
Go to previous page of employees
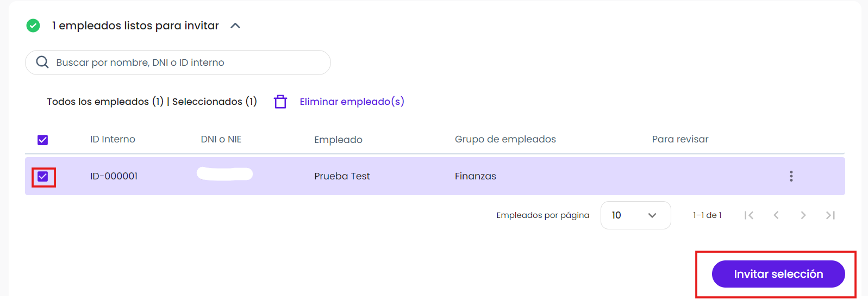click(776, 215)
